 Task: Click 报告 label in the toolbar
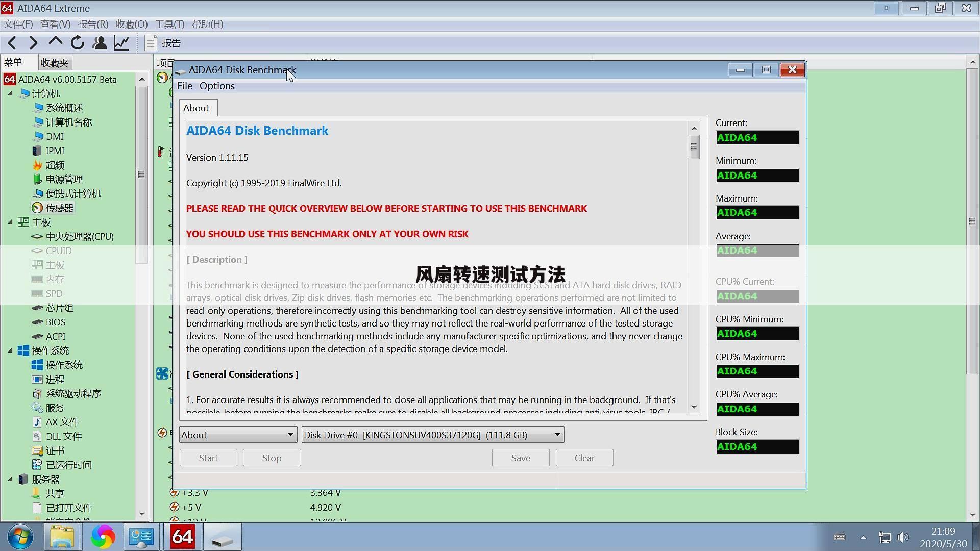tap(171, 43)
